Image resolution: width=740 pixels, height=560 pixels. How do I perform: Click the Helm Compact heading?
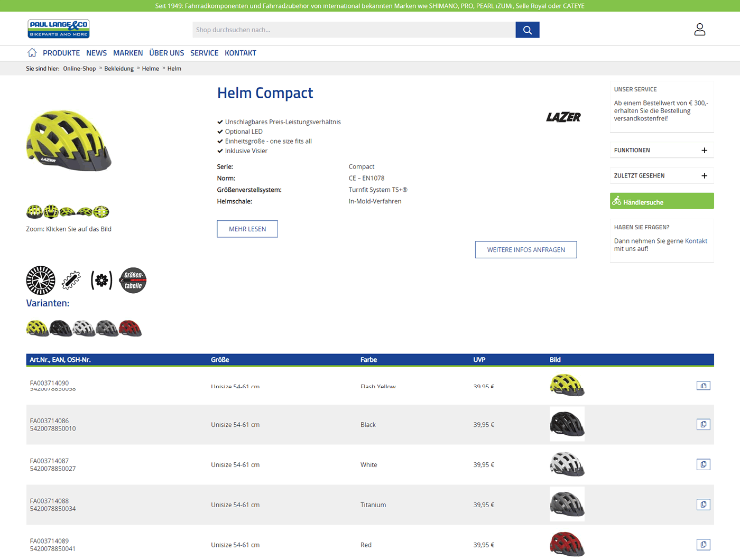[265, 93]
